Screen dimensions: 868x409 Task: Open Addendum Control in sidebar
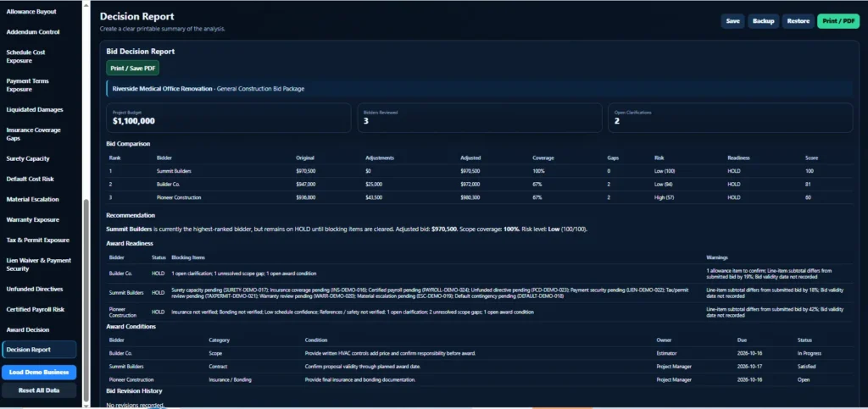coord(33,32)
